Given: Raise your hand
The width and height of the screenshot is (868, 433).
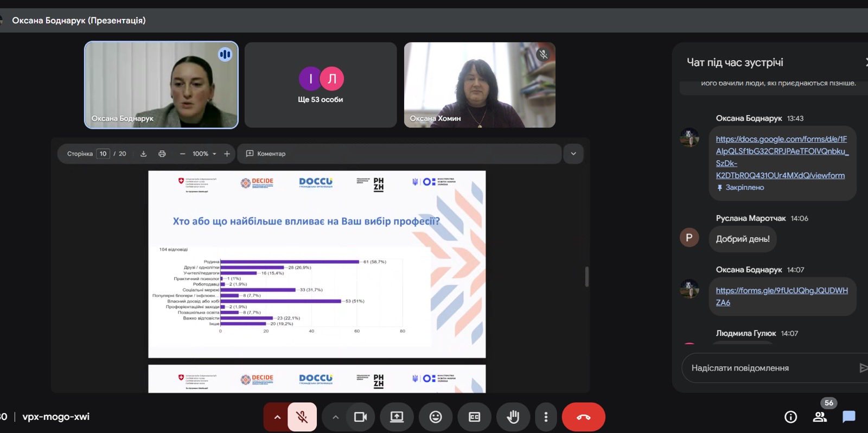Looking at the screenshot, I should point(513,417).
